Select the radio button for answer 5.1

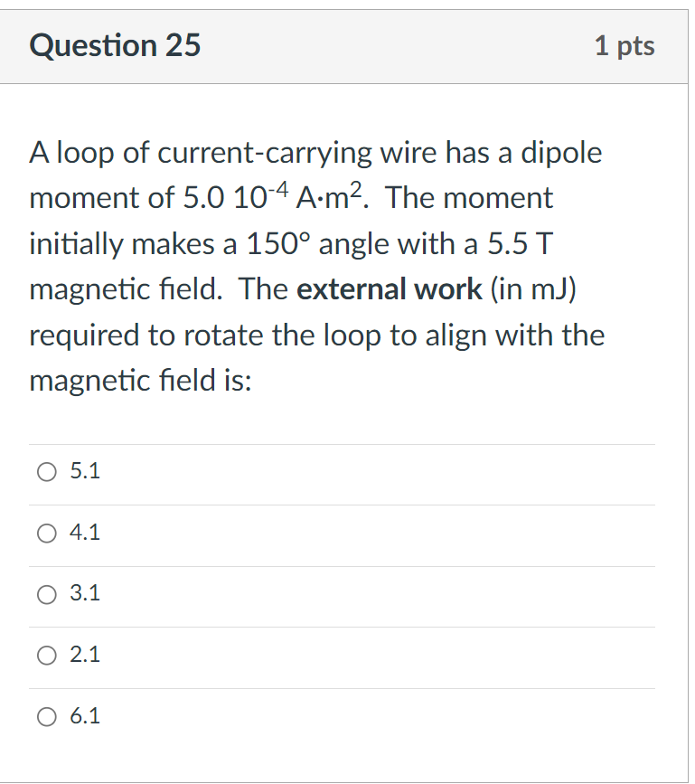point(46,471)
